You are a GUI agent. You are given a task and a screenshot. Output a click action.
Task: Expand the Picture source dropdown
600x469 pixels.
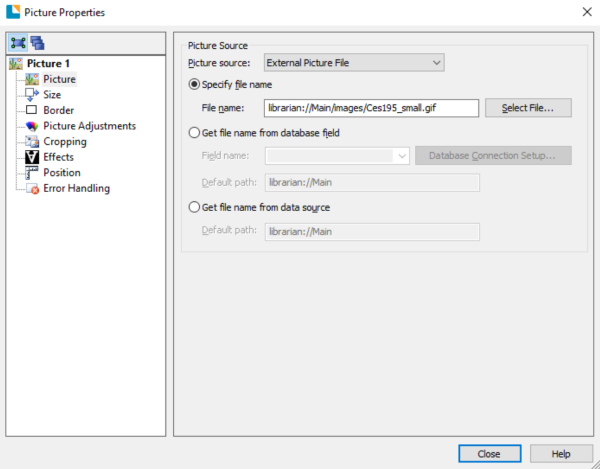coord(354,62)
